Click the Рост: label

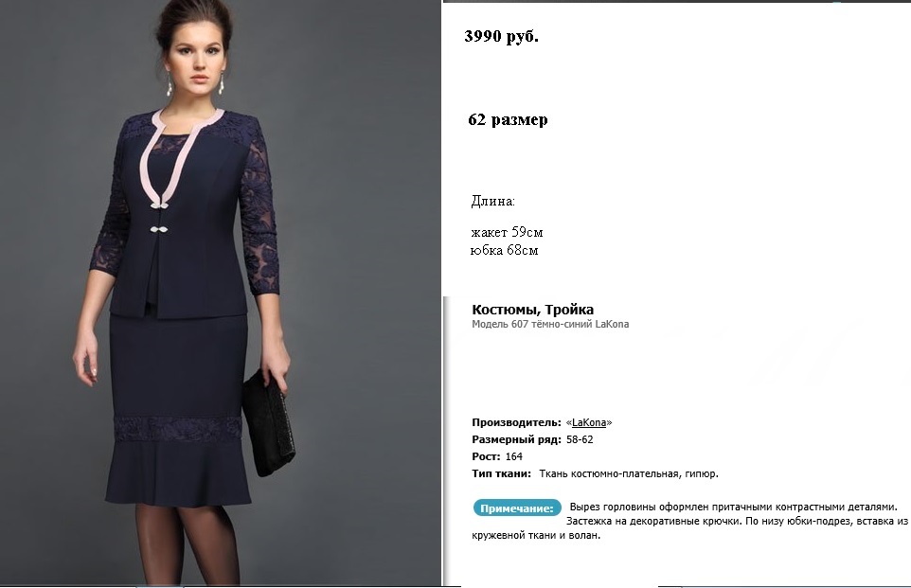[486, 456]
